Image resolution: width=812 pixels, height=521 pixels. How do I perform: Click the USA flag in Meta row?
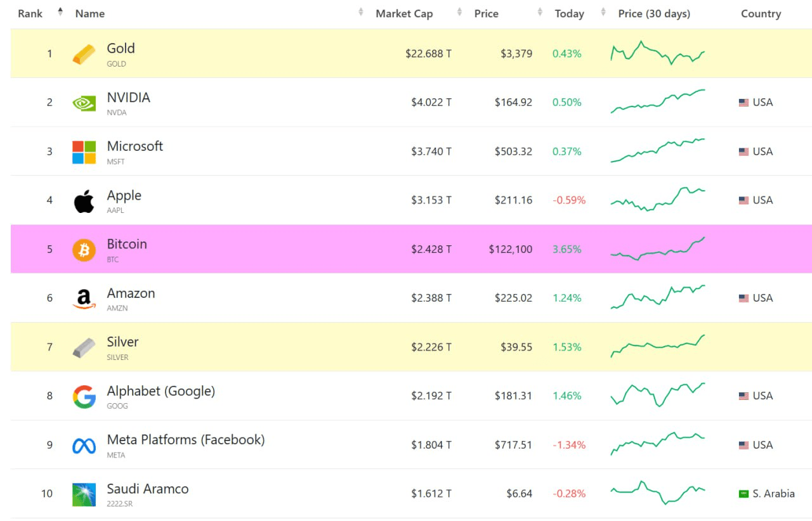(743, 446)
